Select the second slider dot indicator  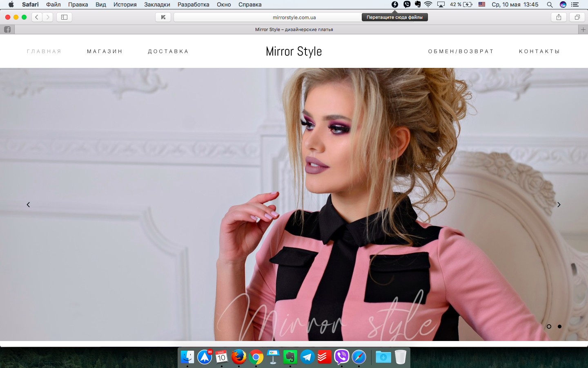559,326
